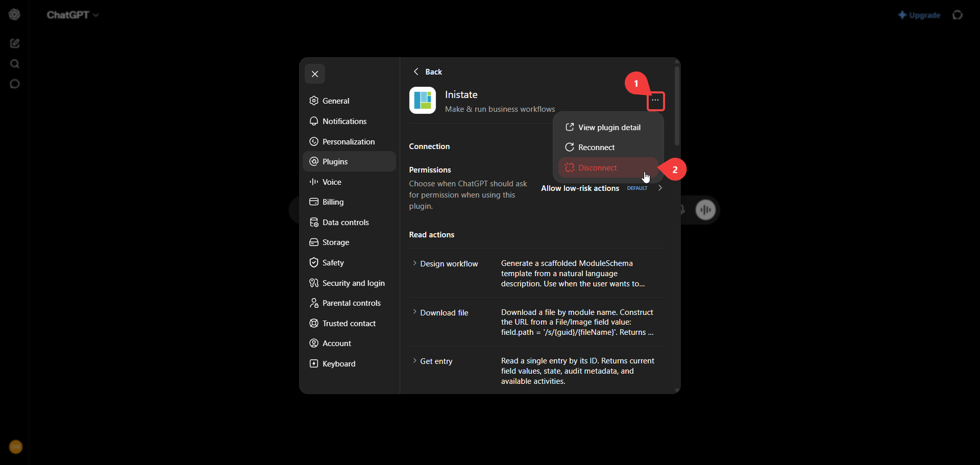Viewport: 980px width, 465px height.
Task: Open Keyboard settings
Action: point(349,364)
